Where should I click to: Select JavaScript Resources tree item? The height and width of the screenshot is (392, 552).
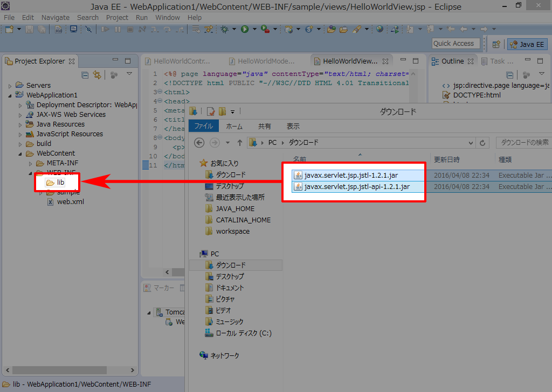(x=65, y=134)
